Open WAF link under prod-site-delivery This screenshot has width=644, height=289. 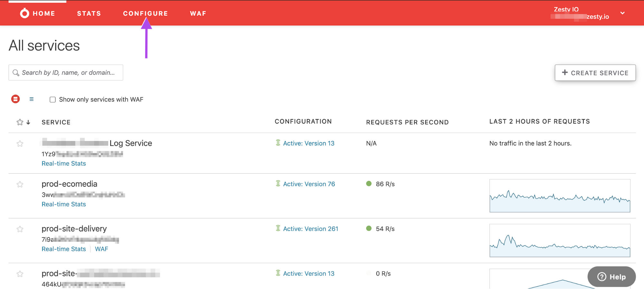pyautogui.click(x=101, y=249)
